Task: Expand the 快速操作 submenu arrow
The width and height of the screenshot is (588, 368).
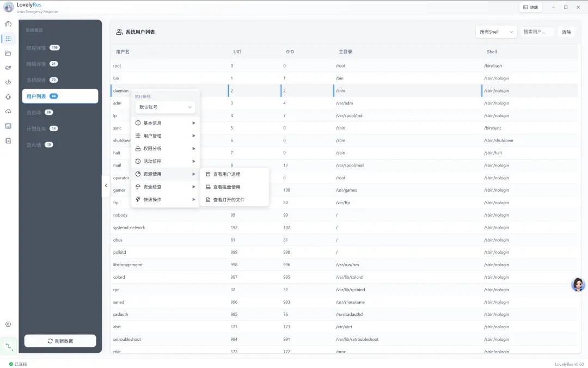Action: pyautogui.click(x=194, y=200)
